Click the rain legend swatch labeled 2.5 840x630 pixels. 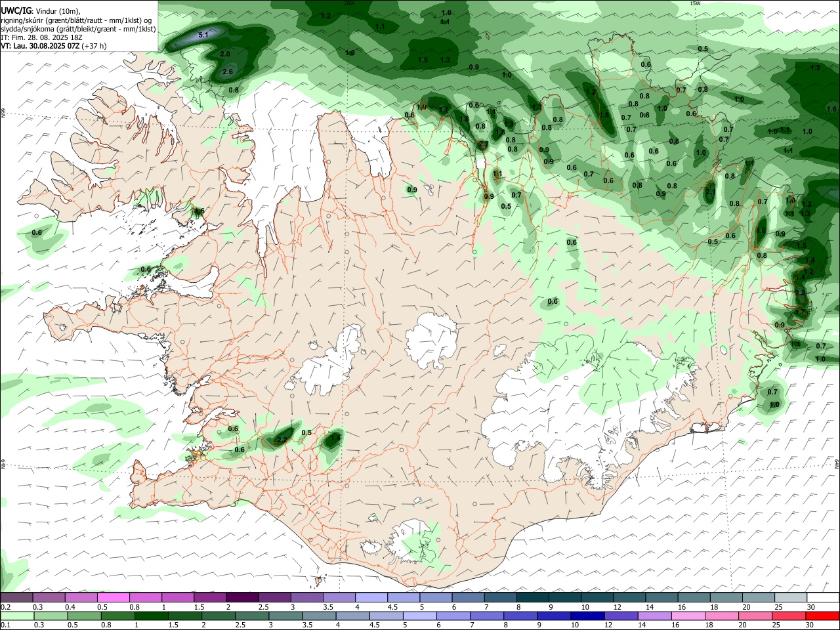tap(251, 616)
